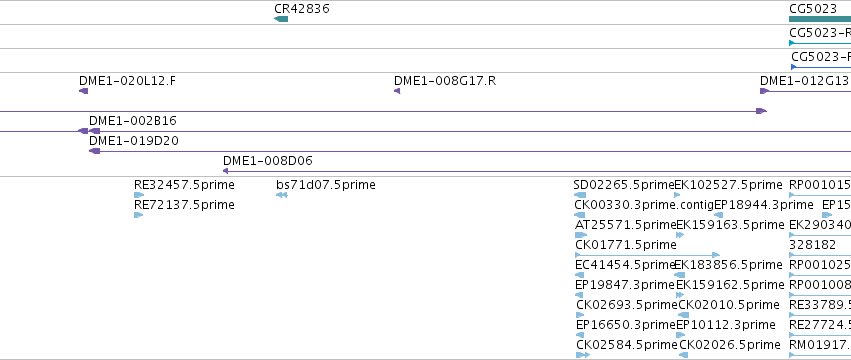Click CK01771.5prime label
The width and height of the screenshot is (851, 360).
click(x=626, y=245)
